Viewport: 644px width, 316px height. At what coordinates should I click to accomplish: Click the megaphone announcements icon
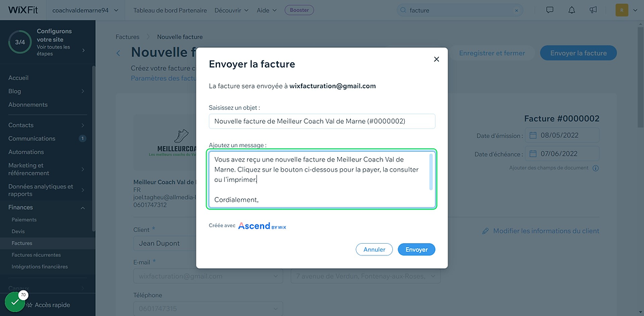pos(593,11)
